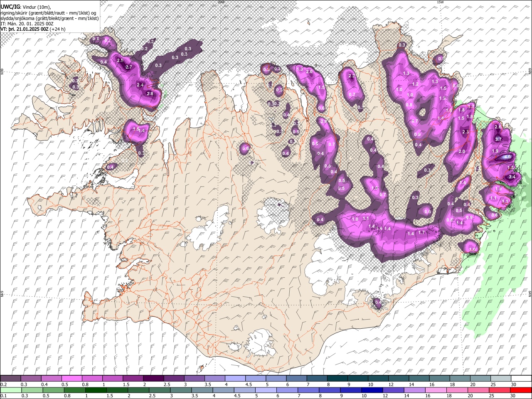Click the slydda/snjókoma legend description line
This screenshot has height=399, width=532.
point(49,18)
